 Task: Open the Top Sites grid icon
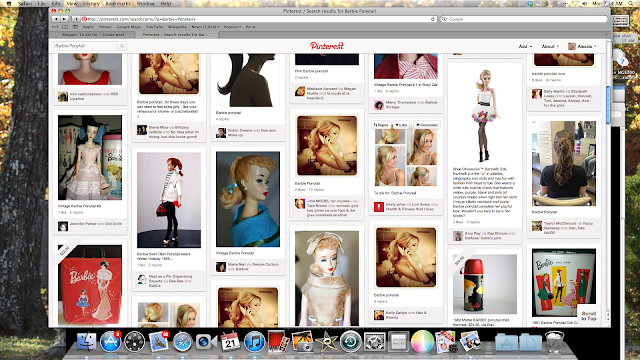pos(75,27)
